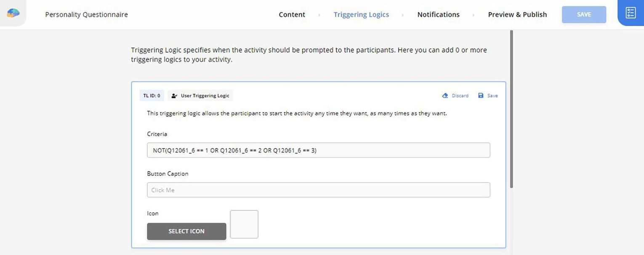Open the Preview & Publish step
The image size is (644, 255).
517,15
